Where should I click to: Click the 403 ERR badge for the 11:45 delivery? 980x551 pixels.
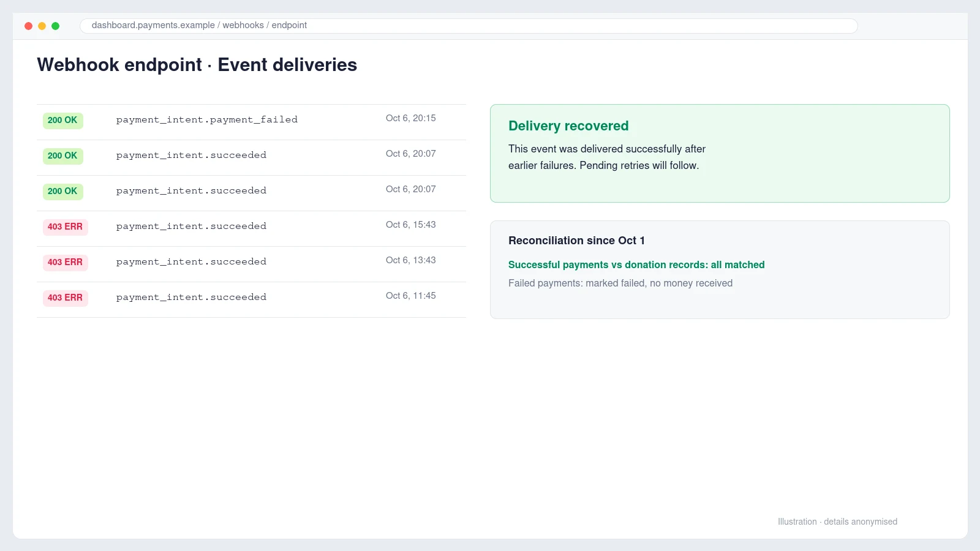[x=65, y=298]
